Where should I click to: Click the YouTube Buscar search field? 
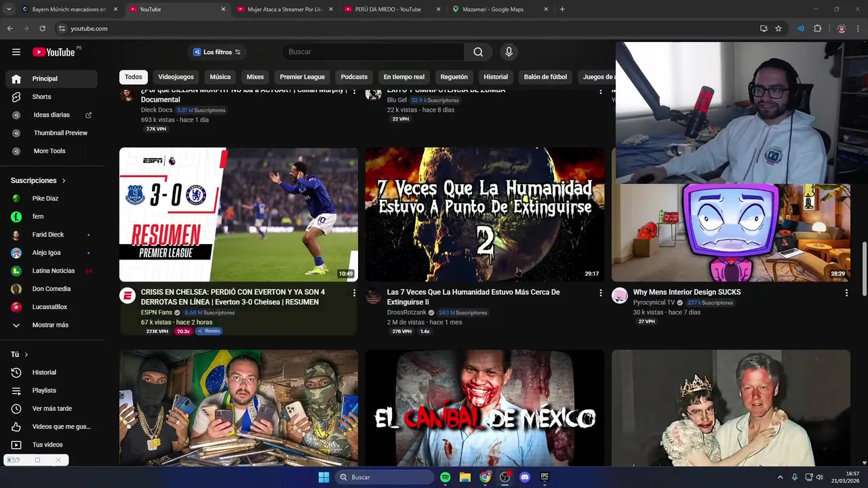(373, 52)
